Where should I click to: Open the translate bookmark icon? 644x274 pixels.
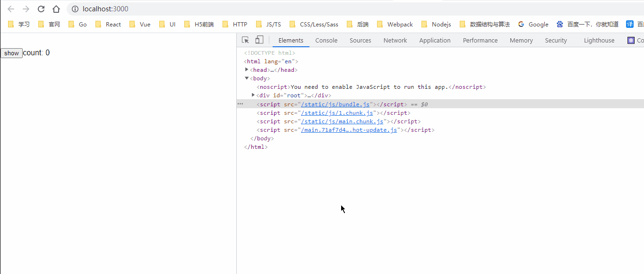(x=630, y=24)
